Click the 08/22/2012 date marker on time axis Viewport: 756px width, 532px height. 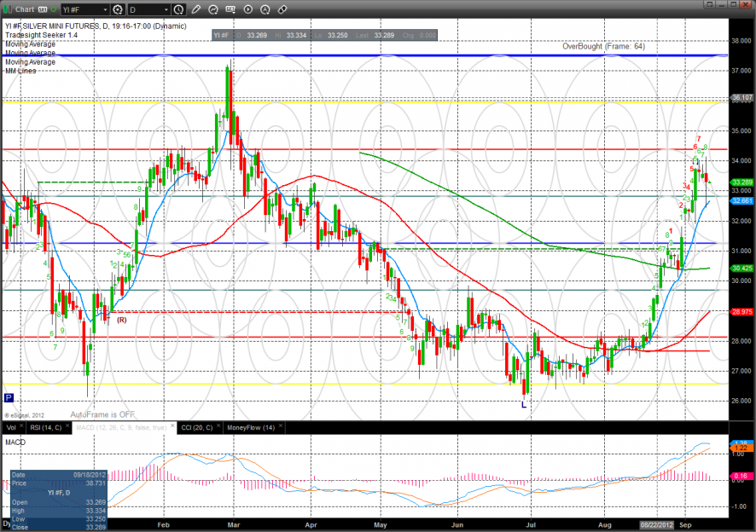657,525
